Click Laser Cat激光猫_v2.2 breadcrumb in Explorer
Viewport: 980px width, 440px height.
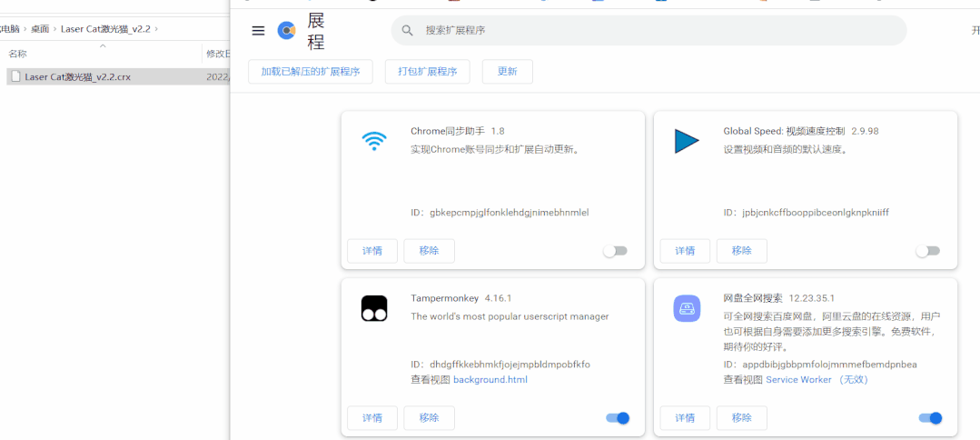[x=105, y=29]
